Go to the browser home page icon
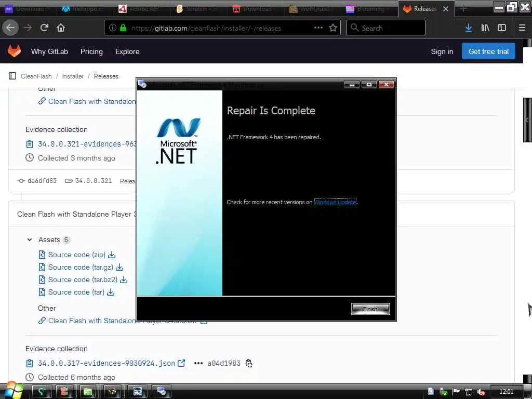Image resolution: width=532 pixels, height=399 pixels. (x=61, y=28)
